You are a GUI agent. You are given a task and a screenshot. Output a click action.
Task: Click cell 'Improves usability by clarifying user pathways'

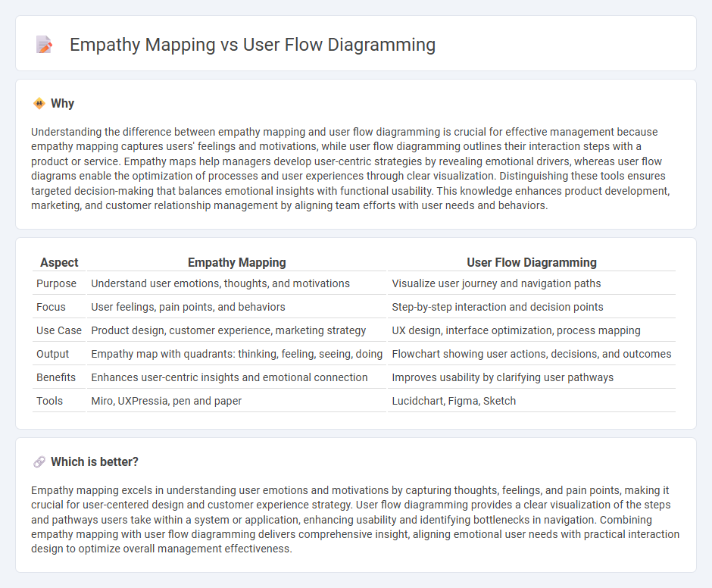[x=532, y=377]
